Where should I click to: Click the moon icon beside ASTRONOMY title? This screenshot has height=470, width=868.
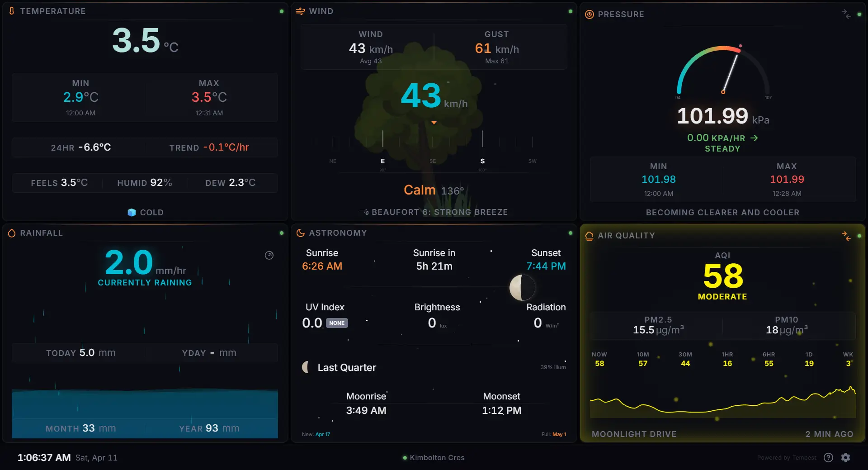pos(300,233)
